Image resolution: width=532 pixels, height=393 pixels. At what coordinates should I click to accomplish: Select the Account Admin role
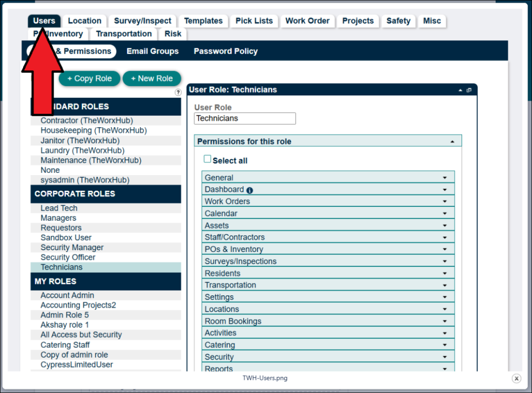[x=67, y=295]
